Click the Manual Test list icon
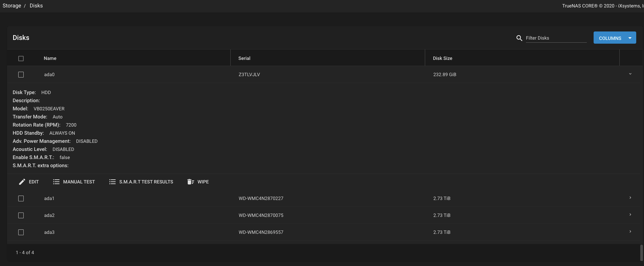The height and width of the screenshot is (266, 644). (x=56, y=182)
